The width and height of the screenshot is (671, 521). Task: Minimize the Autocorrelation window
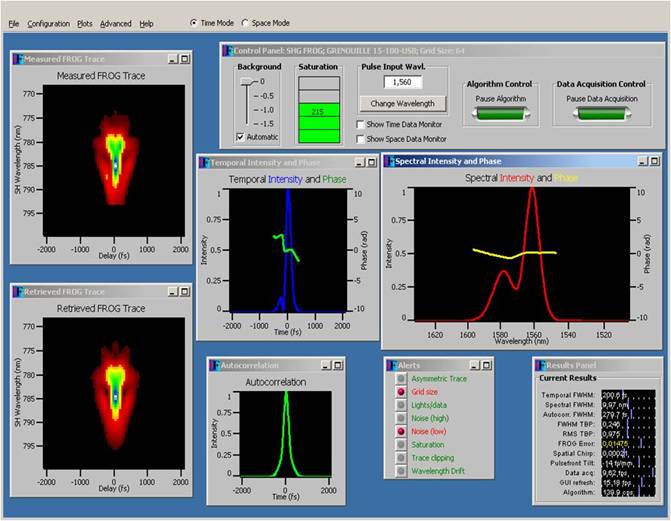point(326,365)
